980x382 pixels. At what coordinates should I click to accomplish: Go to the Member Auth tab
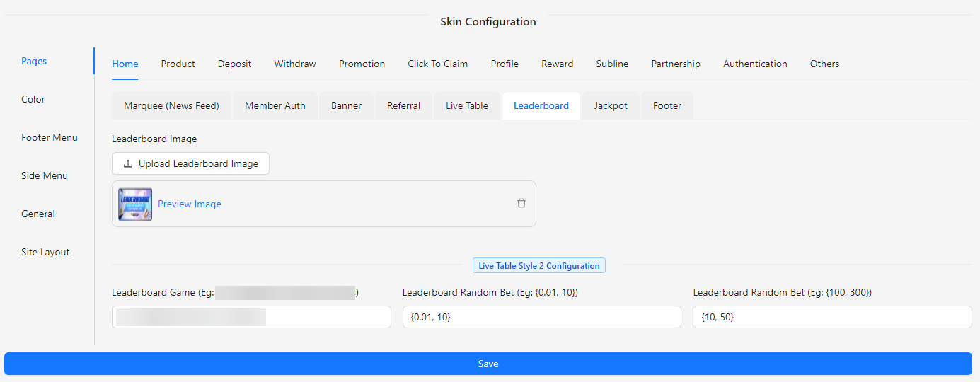coord(275,105)
